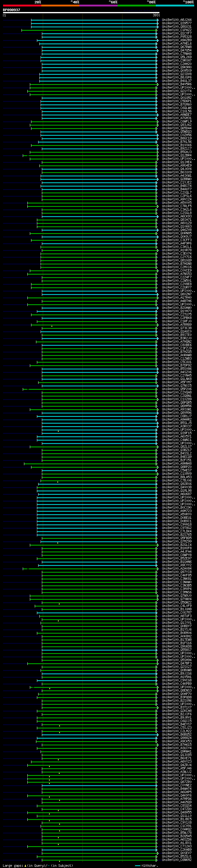Click the UniRef100_A9WDE7 label
The image size is (197, 868).
[x=177, y=115]
